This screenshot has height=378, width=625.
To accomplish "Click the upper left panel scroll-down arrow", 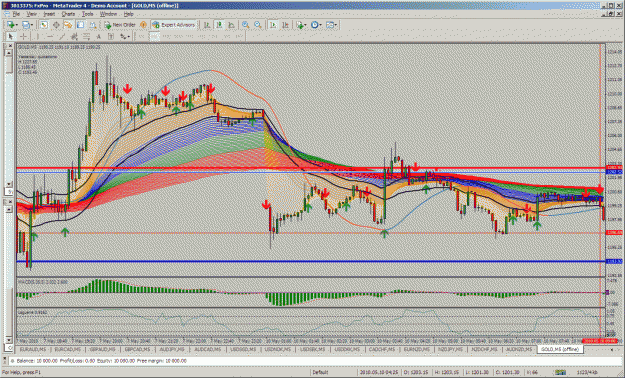I will click(9, 184).
